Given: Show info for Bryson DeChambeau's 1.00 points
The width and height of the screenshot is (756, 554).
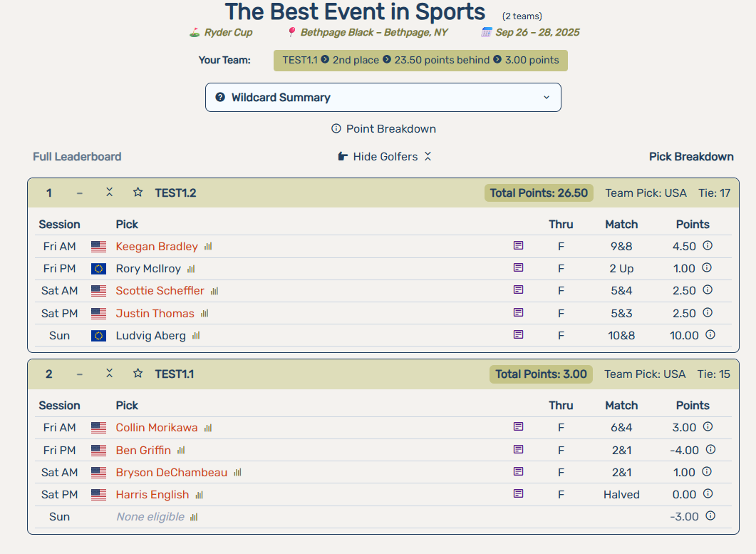Looking at the screenshot, I should (707, 471).
